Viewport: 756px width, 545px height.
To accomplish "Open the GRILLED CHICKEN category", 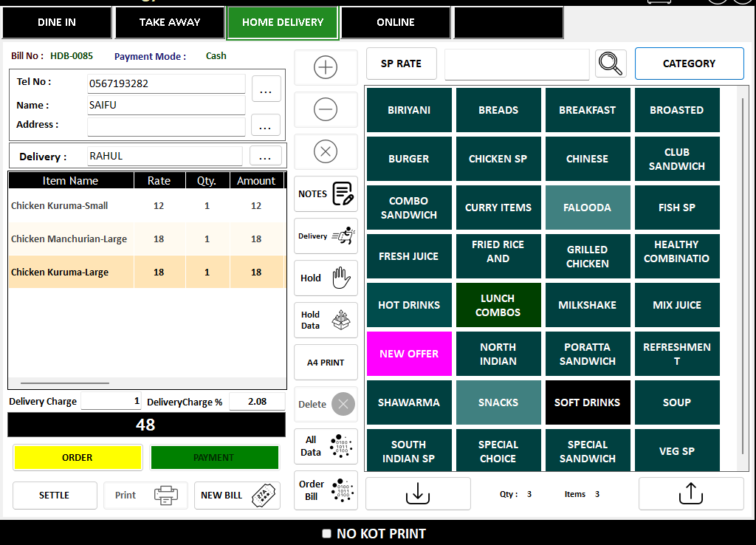I will (587, 256).
